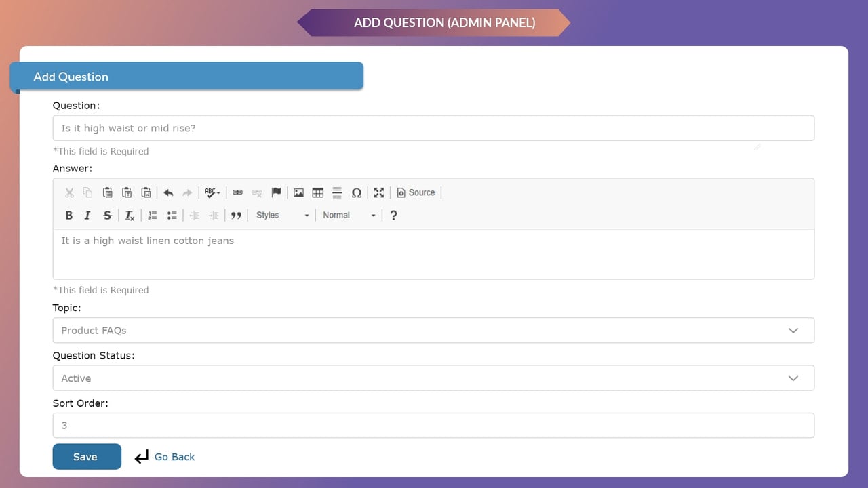Expand the Question Status dropdown
This screenshot has height=488, width=868.
(x=433, y=378)
